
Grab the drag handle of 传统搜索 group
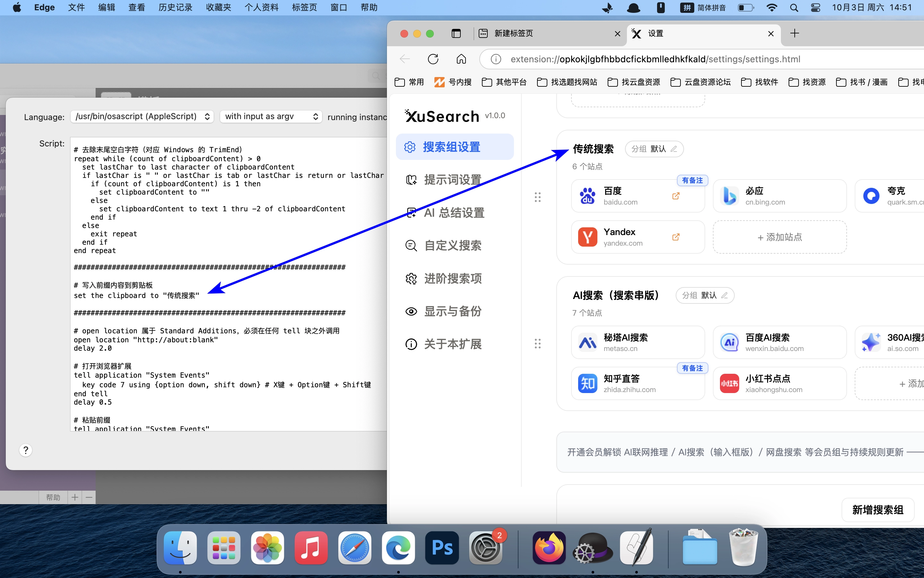[x=538, y=197]
